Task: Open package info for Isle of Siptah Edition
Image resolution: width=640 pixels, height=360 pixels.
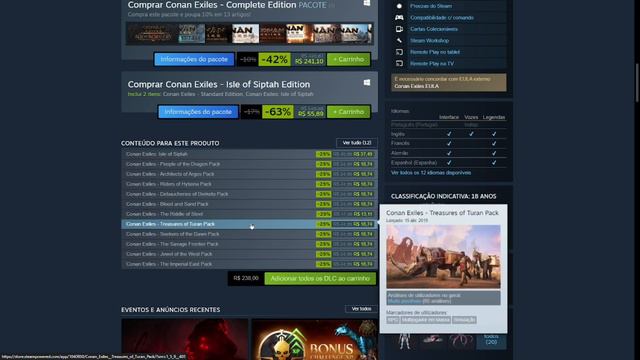Action: [x=198, y=112]
